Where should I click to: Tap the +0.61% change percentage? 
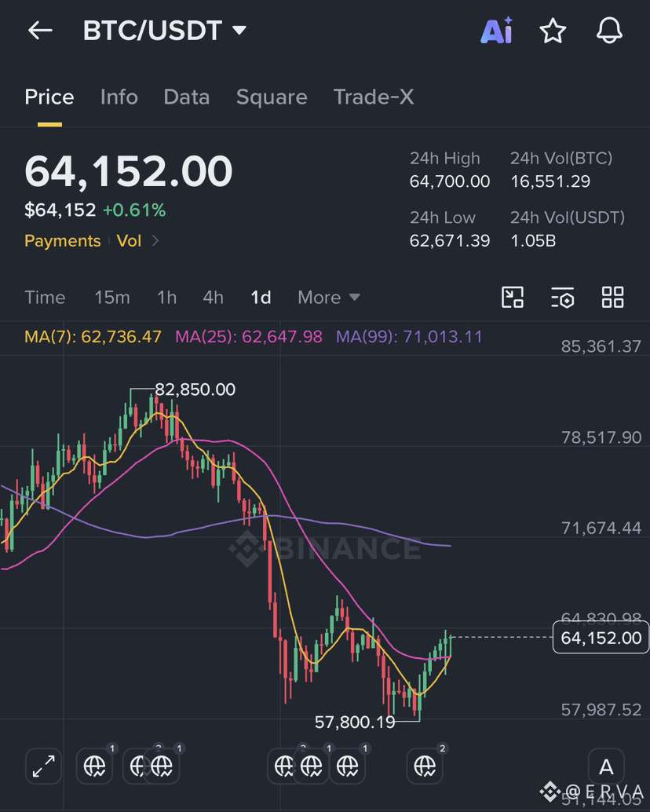(x=134, y=210)
